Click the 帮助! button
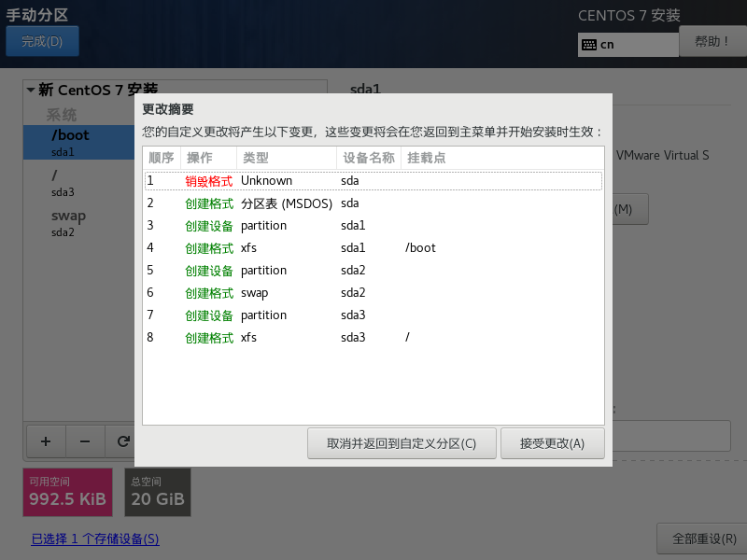Viewport: 747px width, 560px height. 712,41
